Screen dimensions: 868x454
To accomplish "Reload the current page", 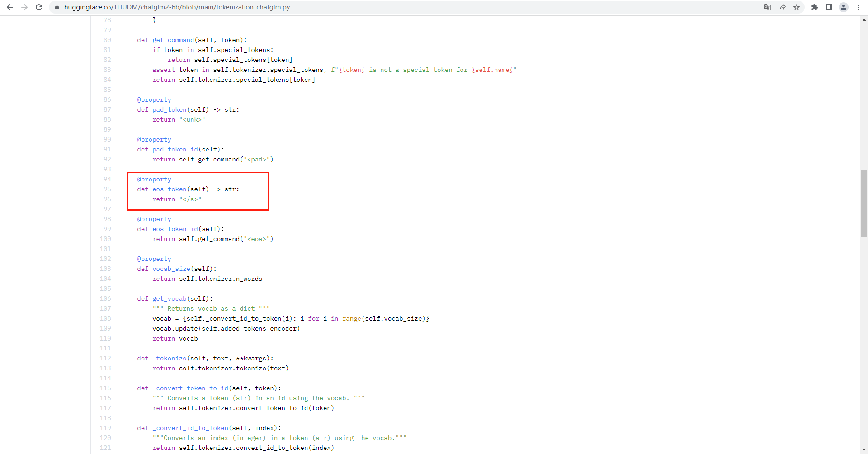I will coord(39,7).
